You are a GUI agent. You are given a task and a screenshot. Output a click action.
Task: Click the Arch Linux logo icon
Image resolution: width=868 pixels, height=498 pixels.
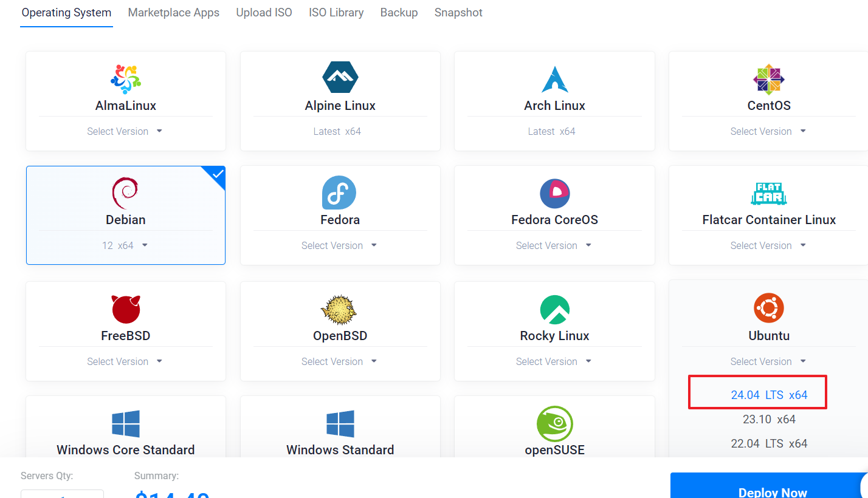[x=554, y=79]
